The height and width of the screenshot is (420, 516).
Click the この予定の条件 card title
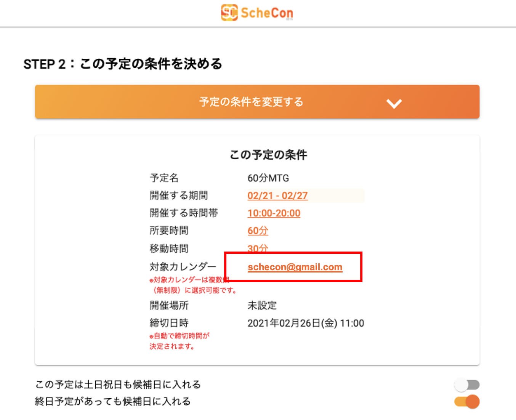[x=268, y=155]
